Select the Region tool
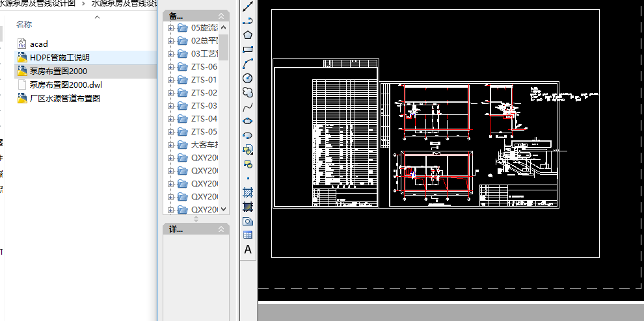This screenshot has width=644, height=321. pyautogui.click(x=248, y=221)
